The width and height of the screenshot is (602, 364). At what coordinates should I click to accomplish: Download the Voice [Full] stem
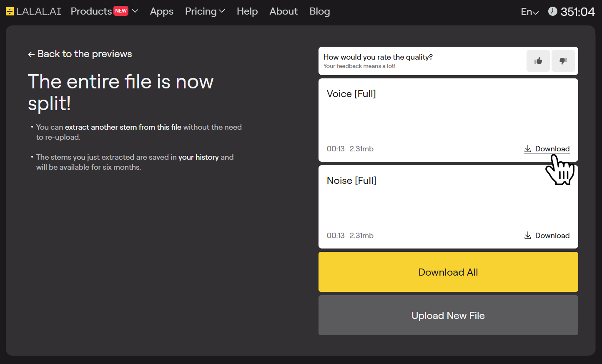point(552,149)
